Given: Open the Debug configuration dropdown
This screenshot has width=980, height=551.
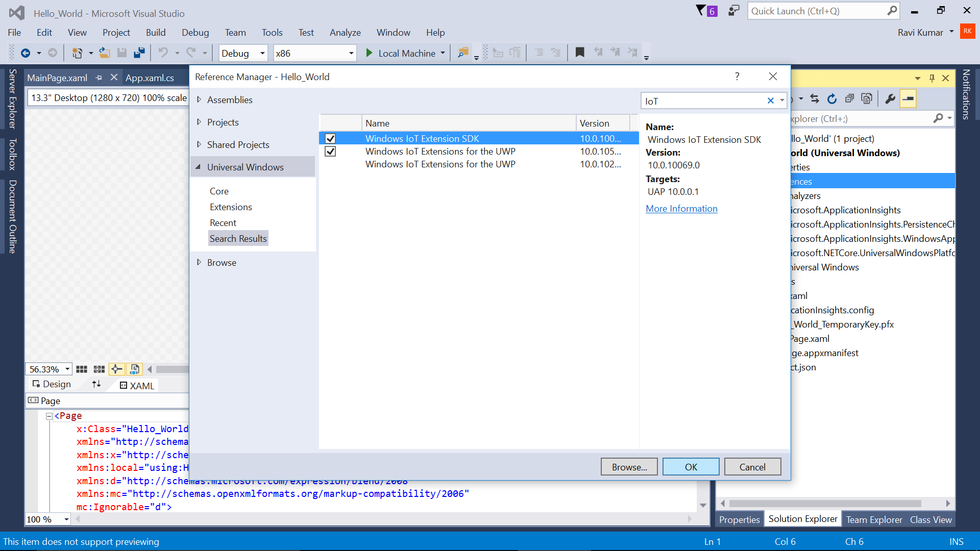Looking at the screenshot, I should click(x=262, y=53).
